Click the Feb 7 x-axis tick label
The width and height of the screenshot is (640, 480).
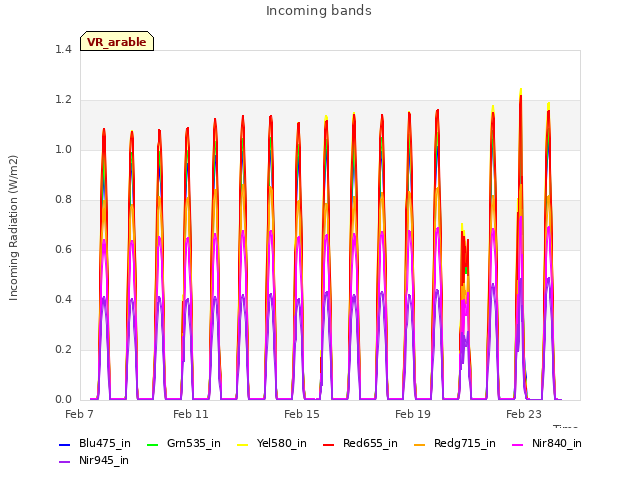click(80, 414)
